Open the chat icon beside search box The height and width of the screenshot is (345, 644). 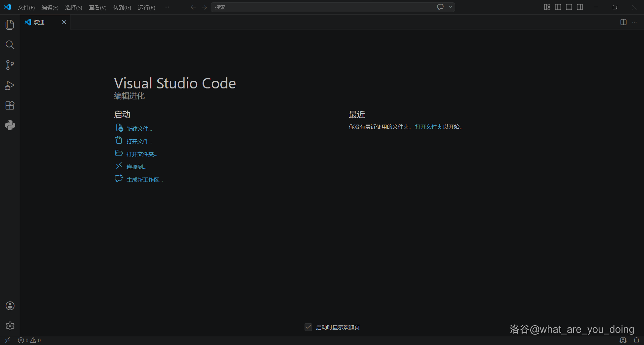coord(440,7)
